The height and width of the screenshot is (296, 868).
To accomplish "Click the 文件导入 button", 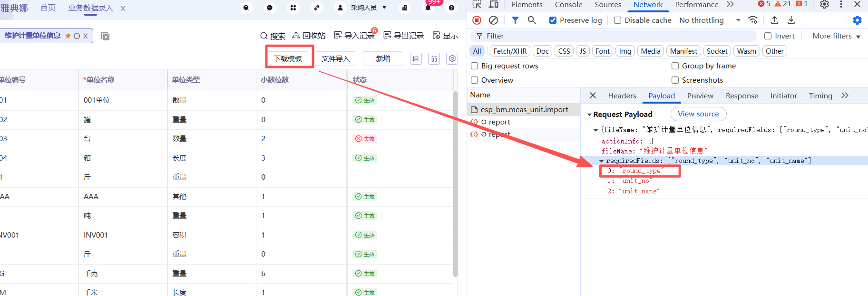I will (335, 58).
